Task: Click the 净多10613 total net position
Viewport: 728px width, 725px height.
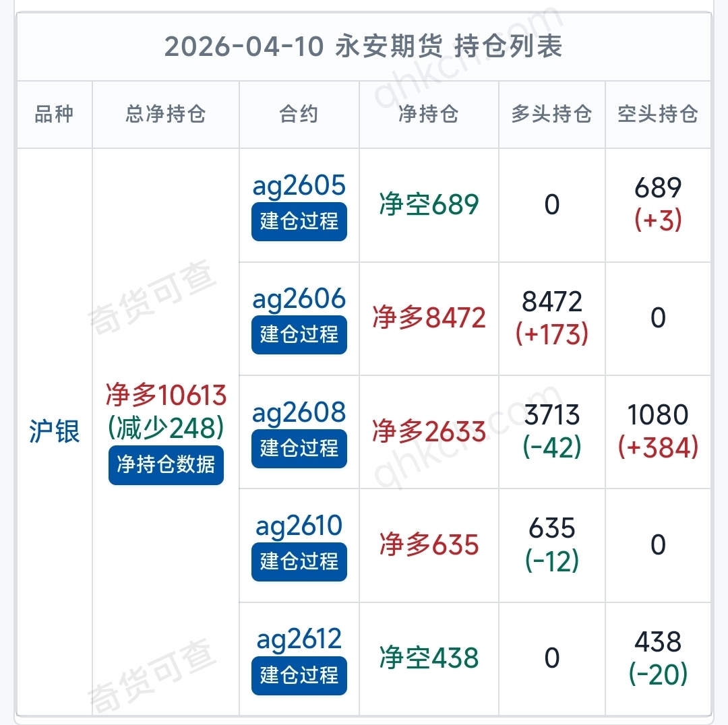Action: pos(166,395)
